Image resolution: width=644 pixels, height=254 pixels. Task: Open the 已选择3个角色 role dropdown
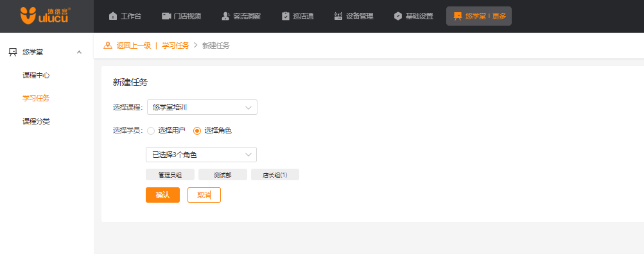click(x=201, y=155)
